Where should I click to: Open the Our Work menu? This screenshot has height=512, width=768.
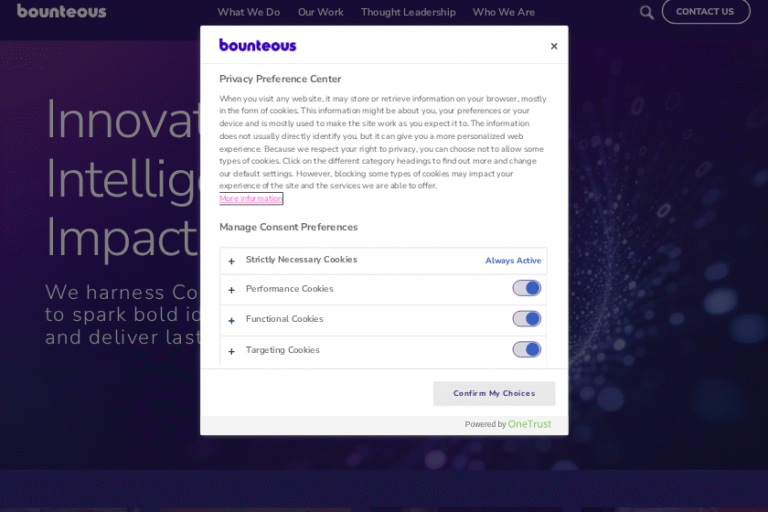[x=321, y=12]
